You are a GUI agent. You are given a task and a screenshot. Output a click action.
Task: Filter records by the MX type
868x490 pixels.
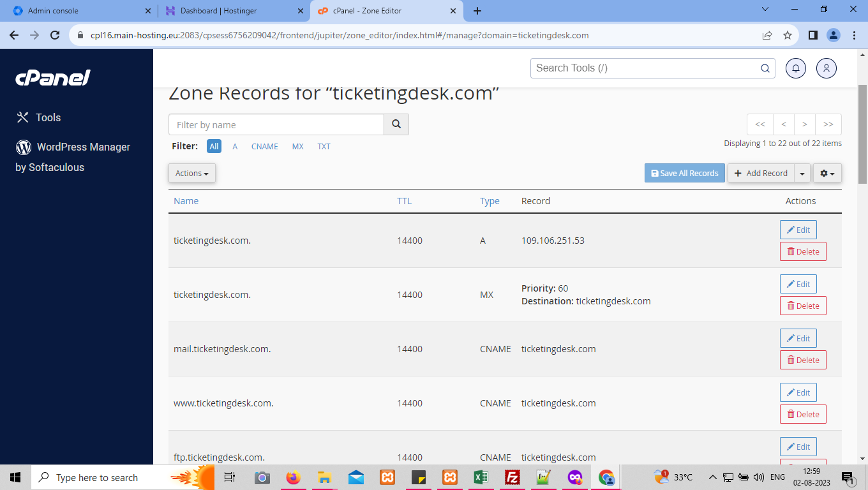(x=298, y=146)
